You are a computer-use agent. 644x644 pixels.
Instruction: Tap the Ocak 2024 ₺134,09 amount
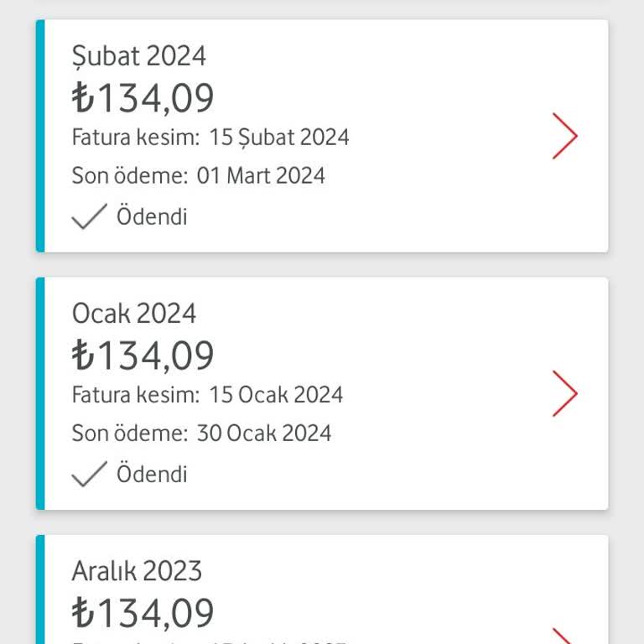143,356
